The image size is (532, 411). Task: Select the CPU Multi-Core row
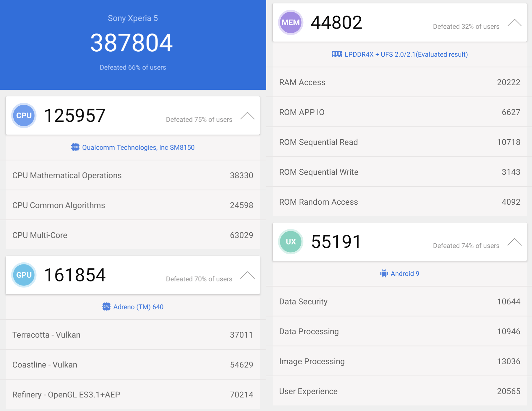133,235
